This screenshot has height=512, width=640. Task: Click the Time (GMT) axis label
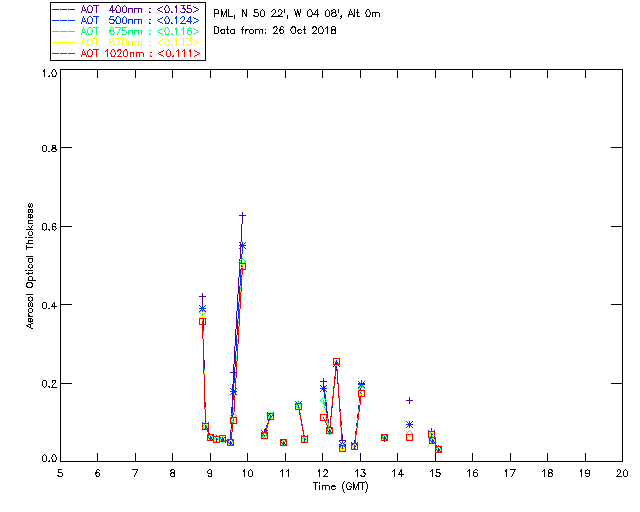(340, 487)
